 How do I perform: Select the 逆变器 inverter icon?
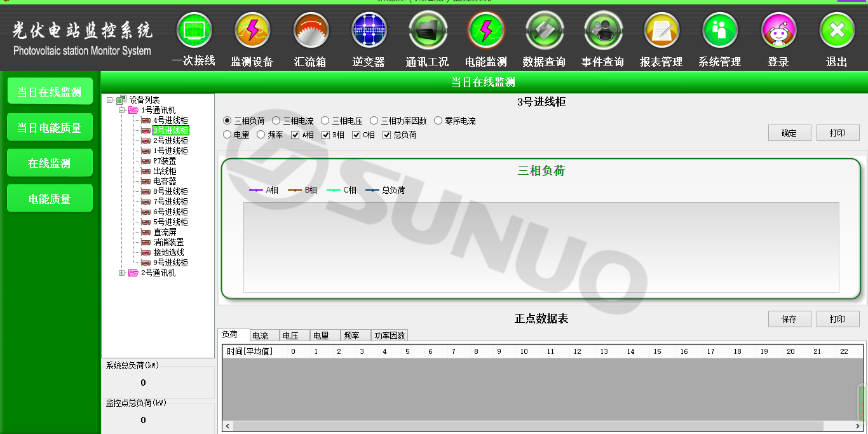click(369, 31)
